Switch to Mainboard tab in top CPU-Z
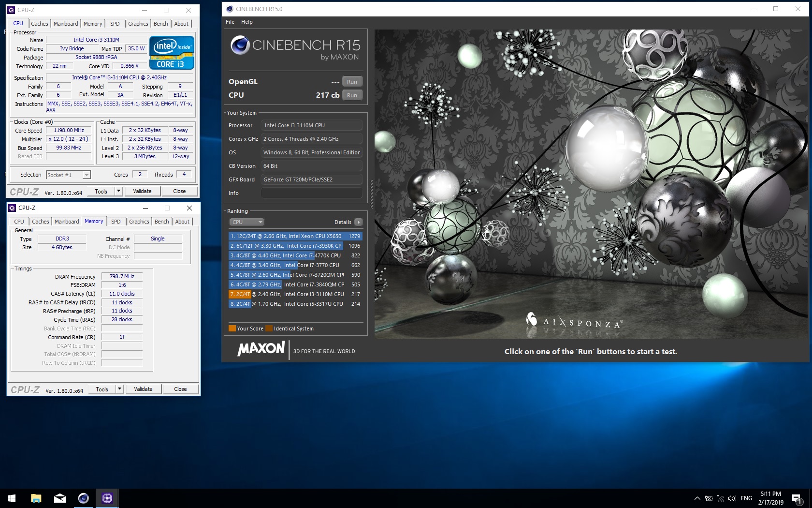This screenshot has width=812, height=508. [x=66, y=24]
